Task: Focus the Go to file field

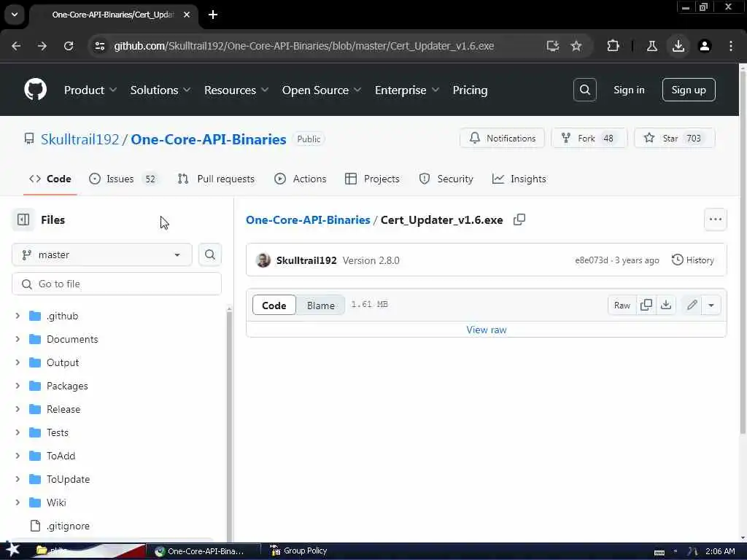Action: pyautogui.click(x=116, y=284)
